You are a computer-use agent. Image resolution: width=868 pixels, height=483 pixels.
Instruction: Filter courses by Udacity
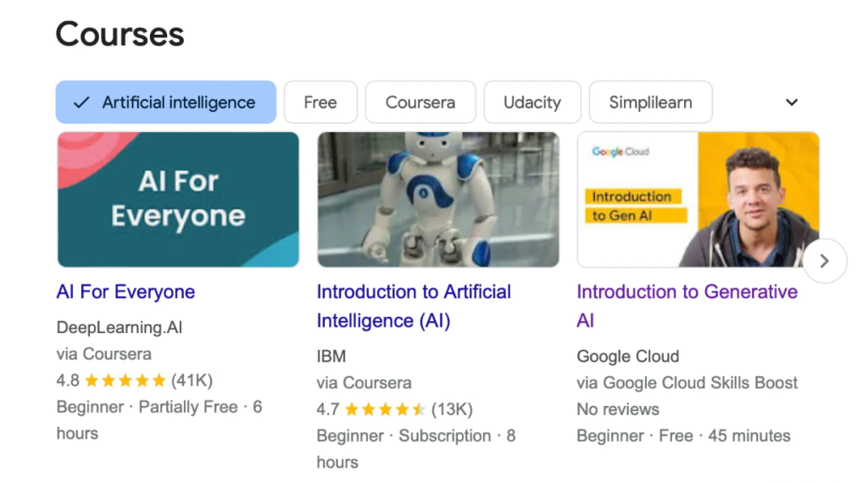[532, 103]
